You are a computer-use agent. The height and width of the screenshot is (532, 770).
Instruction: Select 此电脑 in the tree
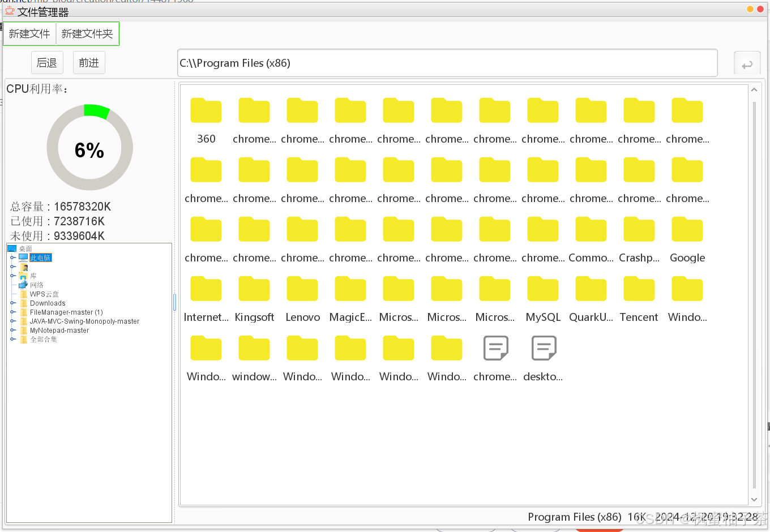pos(40,258)
